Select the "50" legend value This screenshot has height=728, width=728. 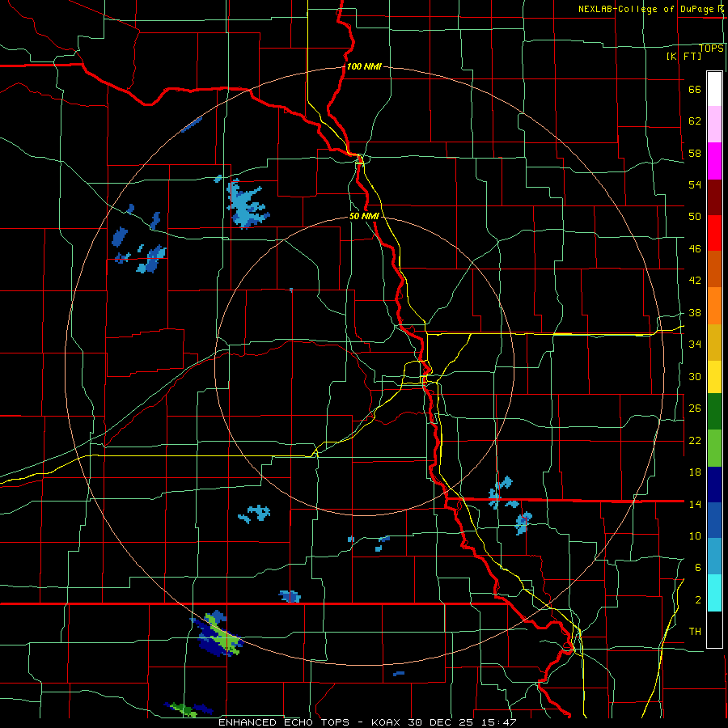point(695,217)
